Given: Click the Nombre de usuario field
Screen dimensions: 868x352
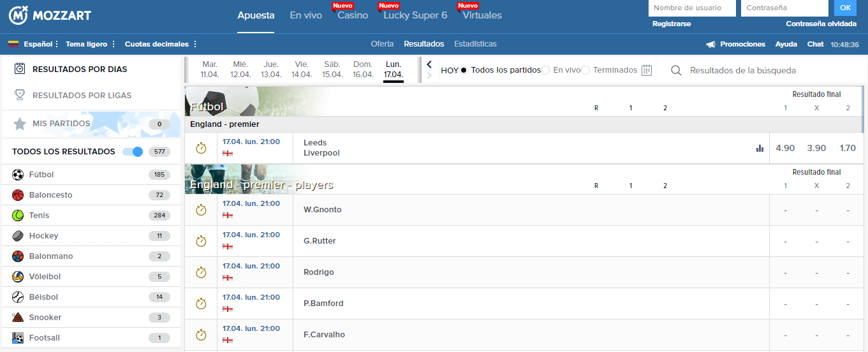Looking at the screenshot, I should click(x=691, y=8).
